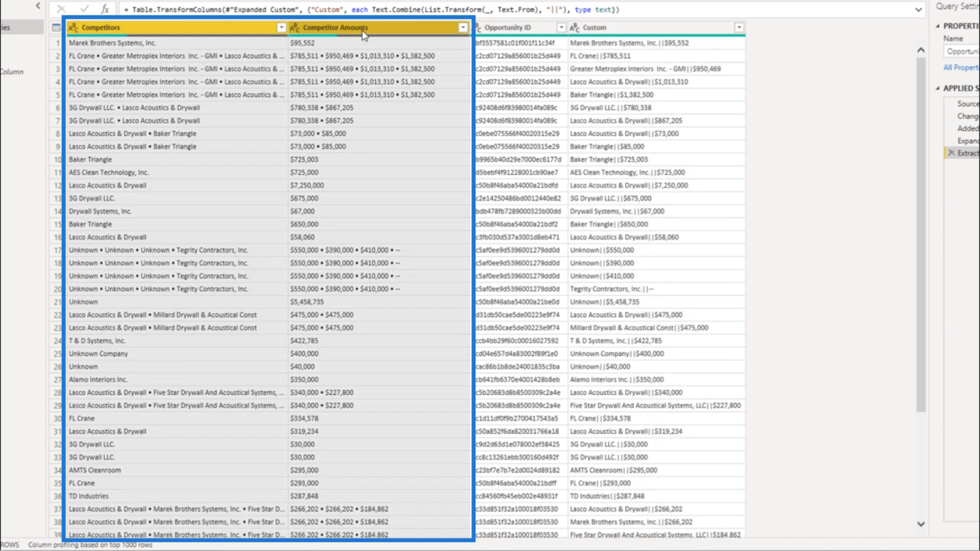This screenshot has height=551, width=980.
Task: Collapse the PROPERTIES section triangle
Action: pyautogui.click(x=938, y=26)
